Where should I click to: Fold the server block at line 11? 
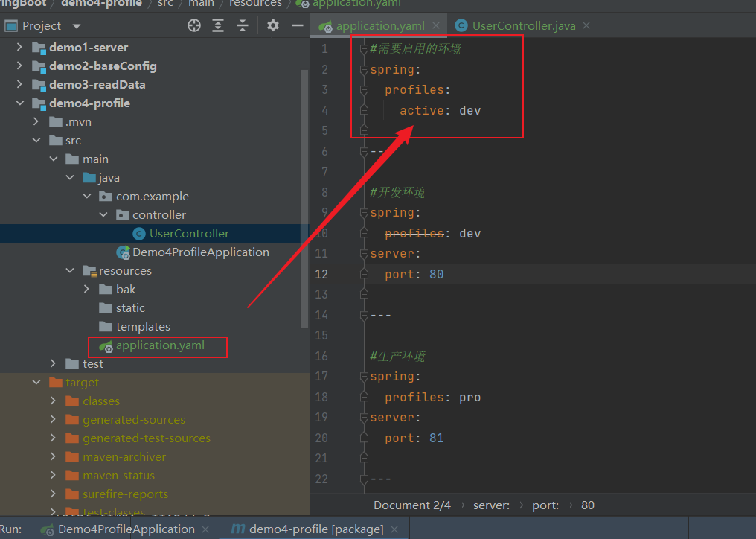364,254
